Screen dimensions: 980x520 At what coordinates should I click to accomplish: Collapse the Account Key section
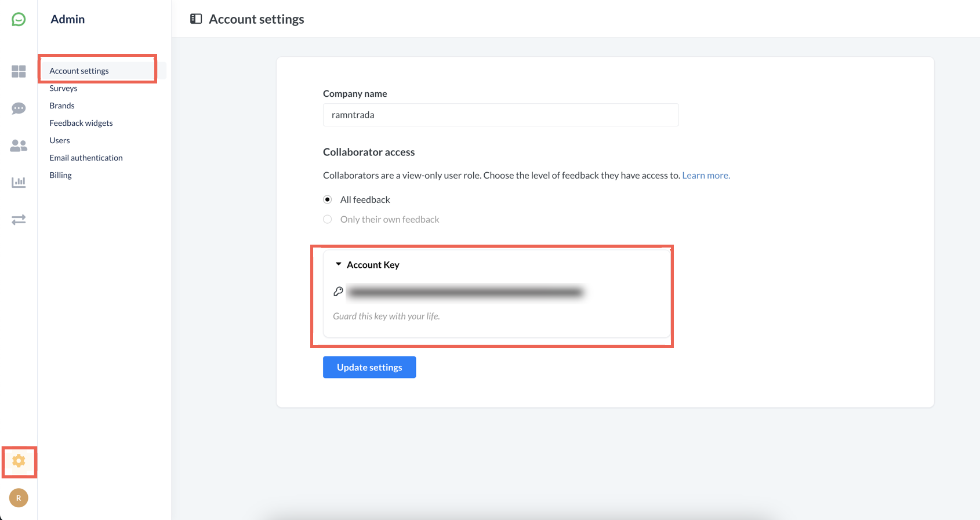click(339, 264)
